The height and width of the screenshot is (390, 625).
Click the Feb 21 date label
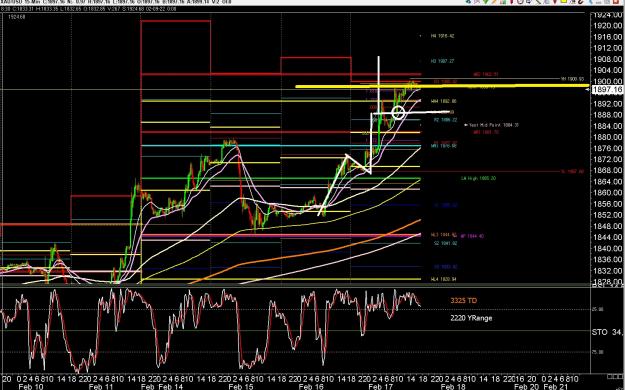[556, 386]
